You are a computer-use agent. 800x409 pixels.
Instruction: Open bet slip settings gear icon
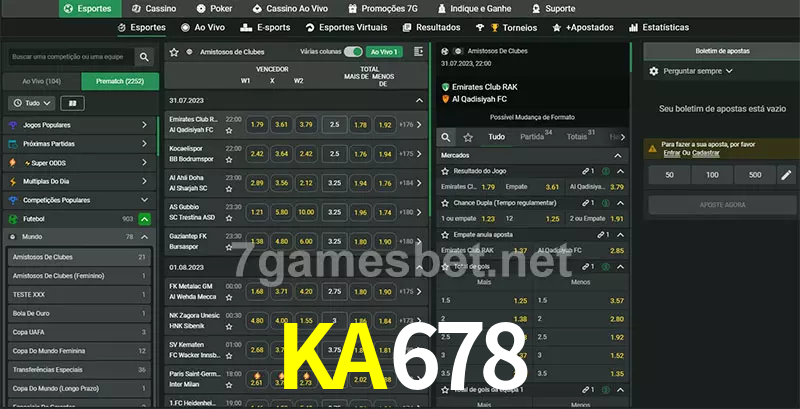click(x=654, y=71)
